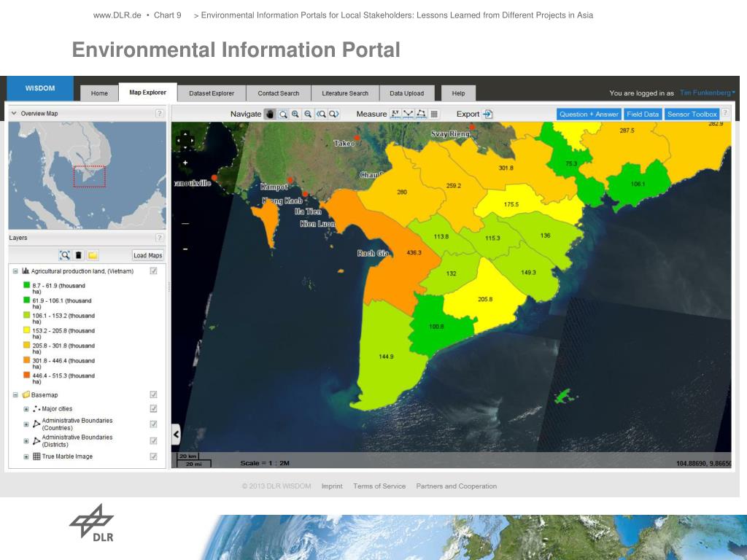Click the yellow folder icon in Layers toolbar
The height and width of the screenshot is (560, 747).
click(93, 255)
